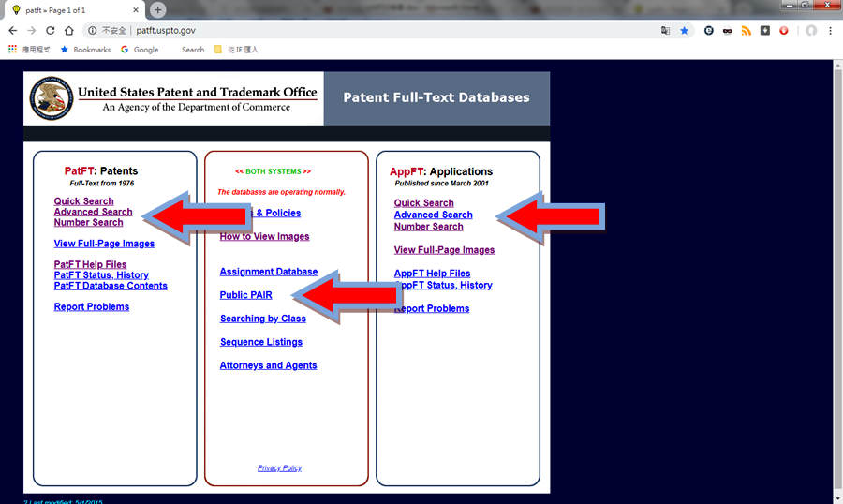Open Searching by Class
843x504 pixels.
[263, 319]
